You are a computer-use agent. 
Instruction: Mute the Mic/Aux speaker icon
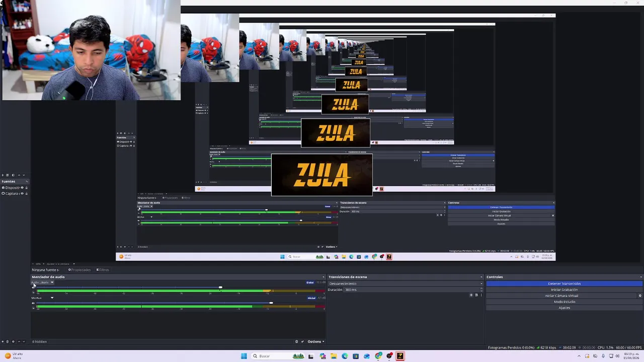(x=33, y=303)
